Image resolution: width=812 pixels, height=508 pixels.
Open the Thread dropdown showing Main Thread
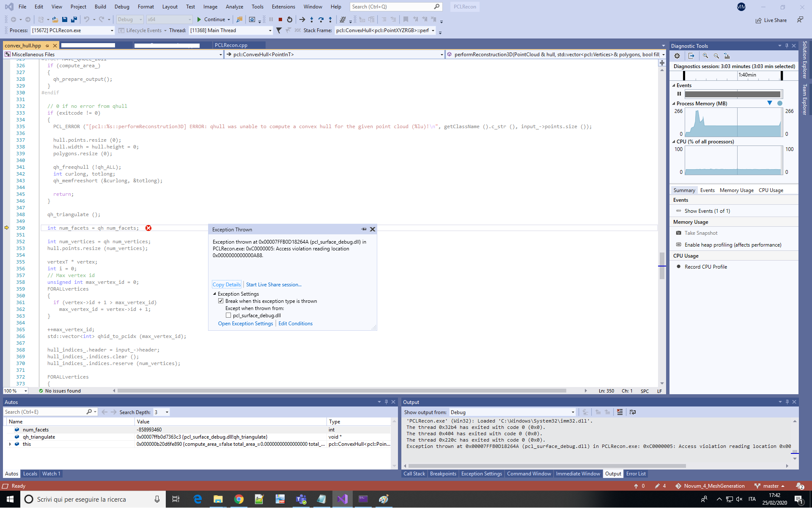[270, 30]
